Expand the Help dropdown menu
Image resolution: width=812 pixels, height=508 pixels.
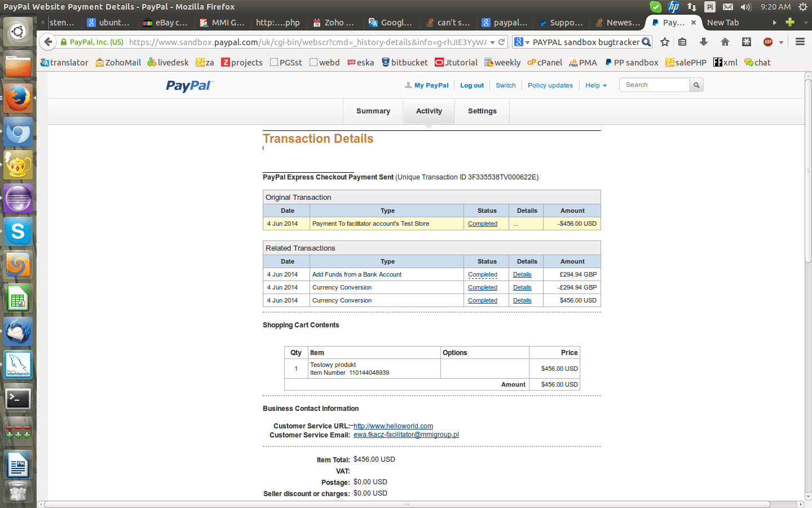596,85
